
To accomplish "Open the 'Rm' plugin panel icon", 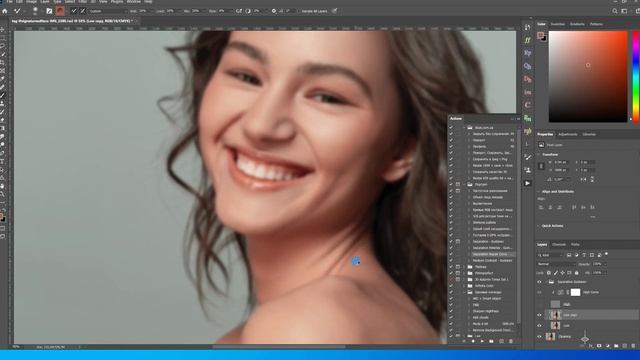I will [x=527, y=118].
